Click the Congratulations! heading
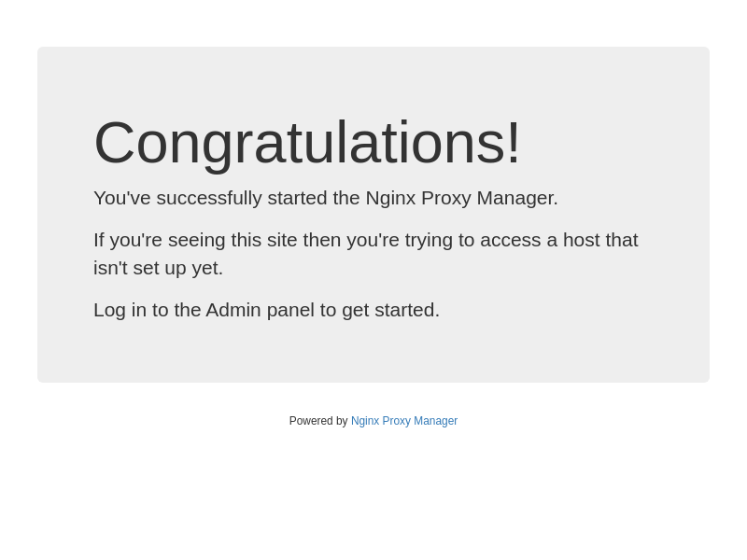 (x=306, y=143)
